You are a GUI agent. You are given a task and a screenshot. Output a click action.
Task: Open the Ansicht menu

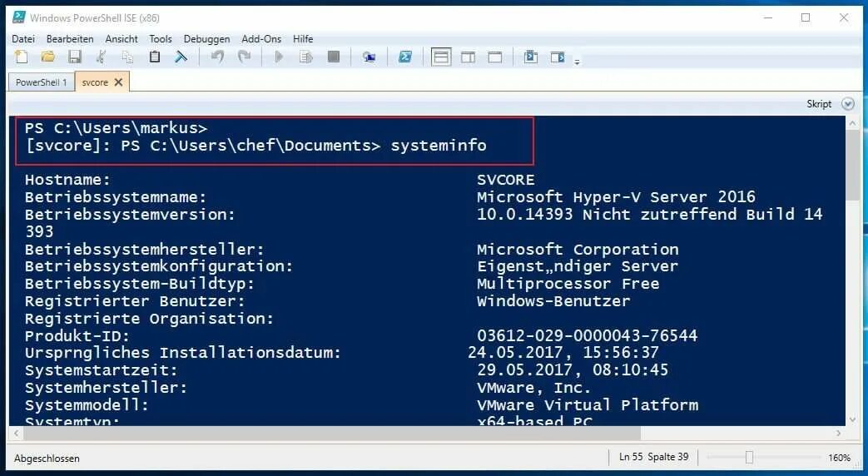pyautogui.click(x=122, y=39)
